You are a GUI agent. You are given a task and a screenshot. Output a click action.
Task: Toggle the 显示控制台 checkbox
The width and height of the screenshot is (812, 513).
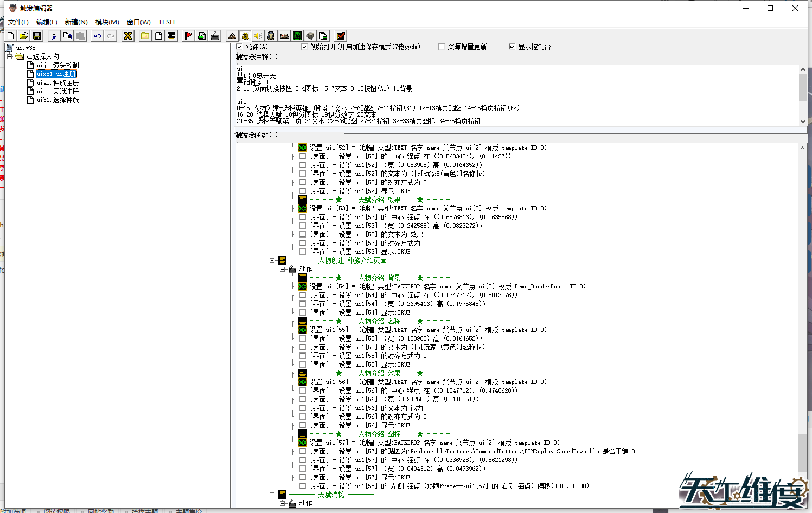coord(512,47)
